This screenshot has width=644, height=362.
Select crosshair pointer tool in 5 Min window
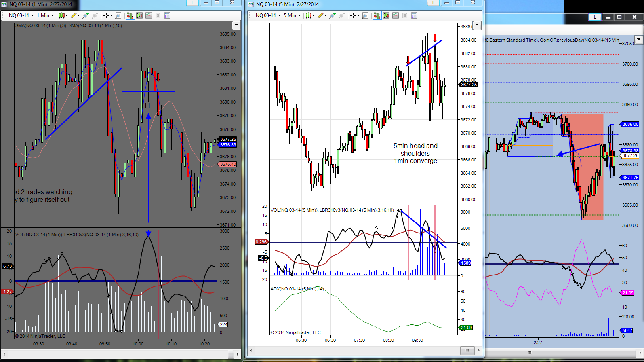tap(354, 15)
